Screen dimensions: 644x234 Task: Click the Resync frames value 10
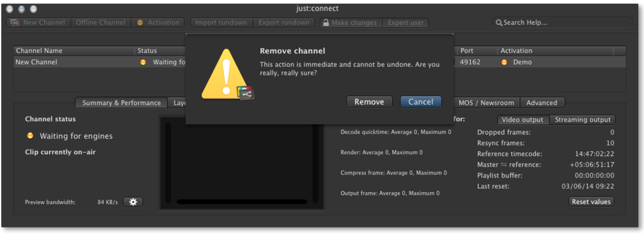[610, 143]
